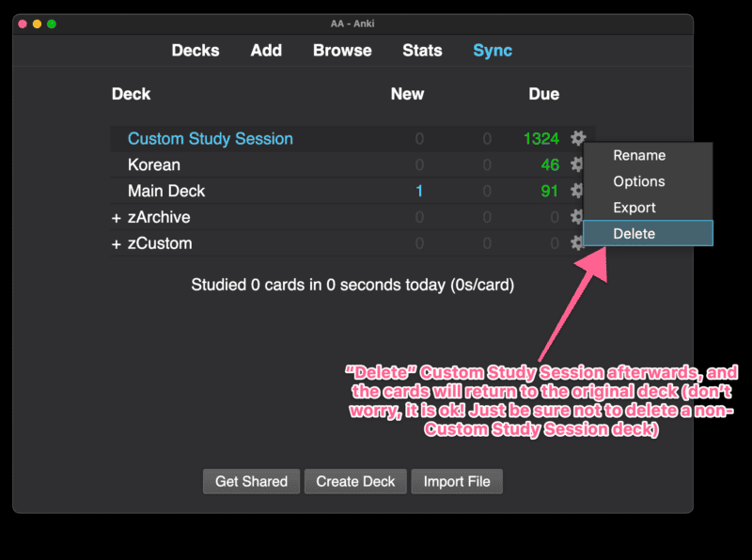Open the Custom Study Session deck

210,138
